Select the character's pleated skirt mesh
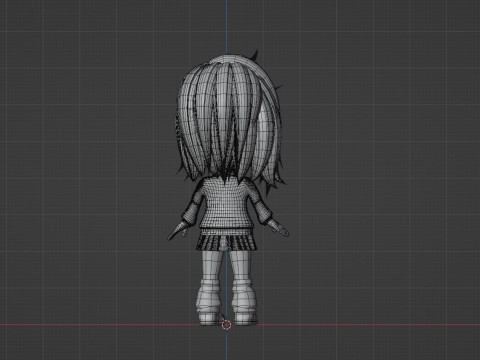480x360 pixels. point(227,242)
